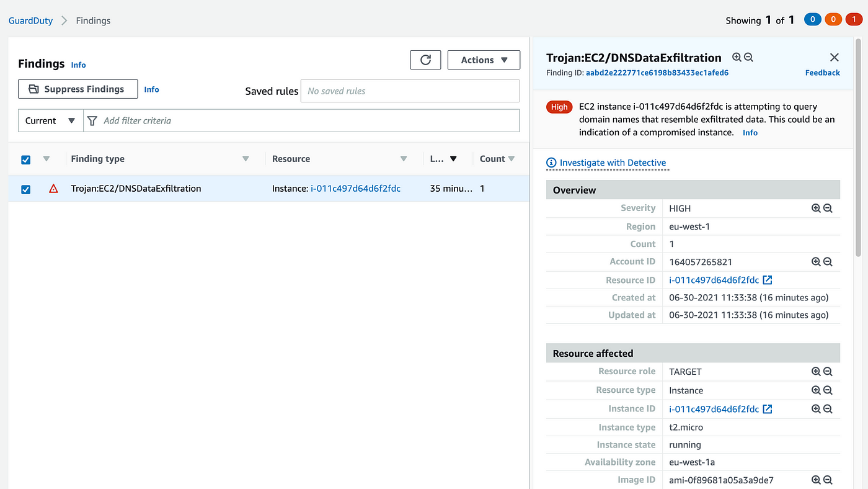Click the red high-severity triangle icon

(53, 189)
